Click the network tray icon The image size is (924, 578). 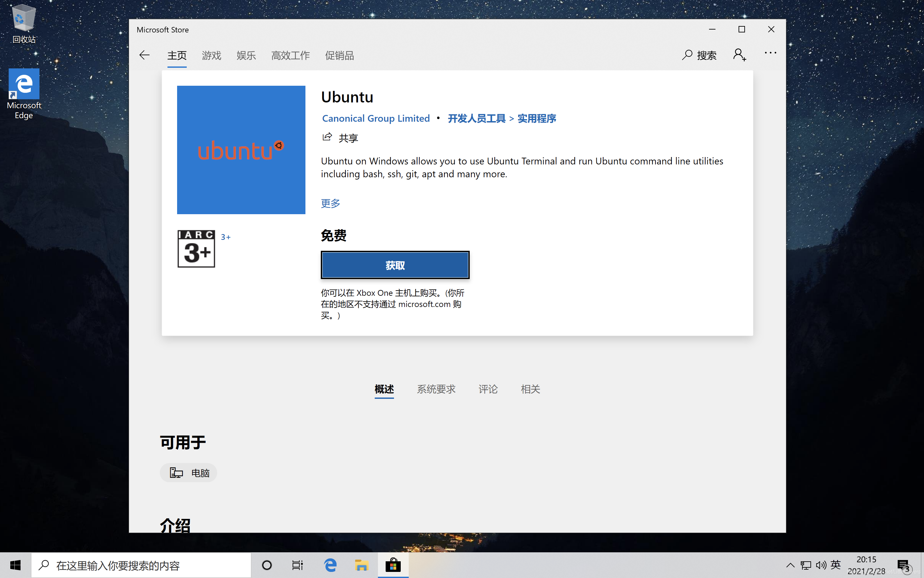point(806,565)
